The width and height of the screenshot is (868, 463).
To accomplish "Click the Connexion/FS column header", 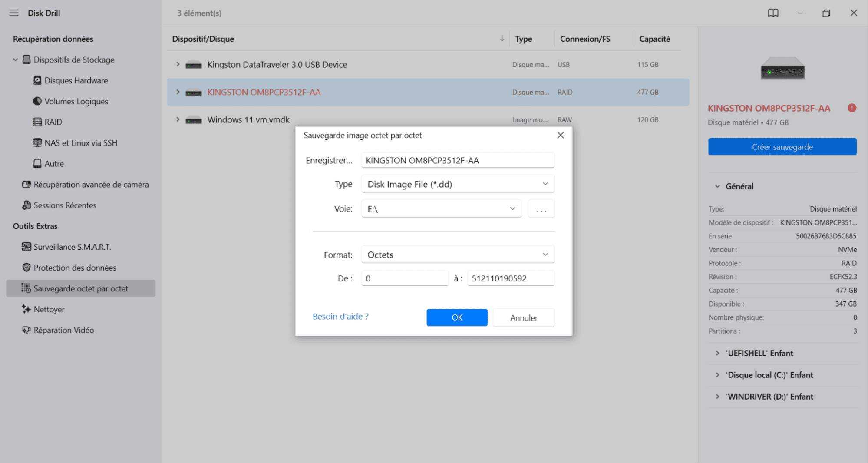I will pyautogui.click(x=585, y=39).
